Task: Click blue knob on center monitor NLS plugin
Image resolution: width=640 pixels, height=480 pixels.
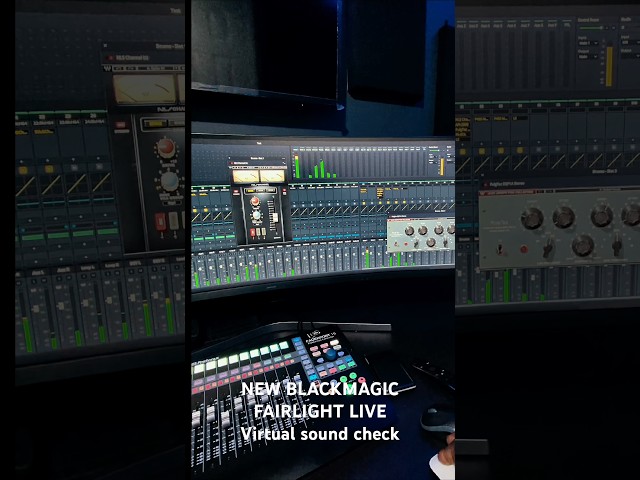Action: click(256, 215)
